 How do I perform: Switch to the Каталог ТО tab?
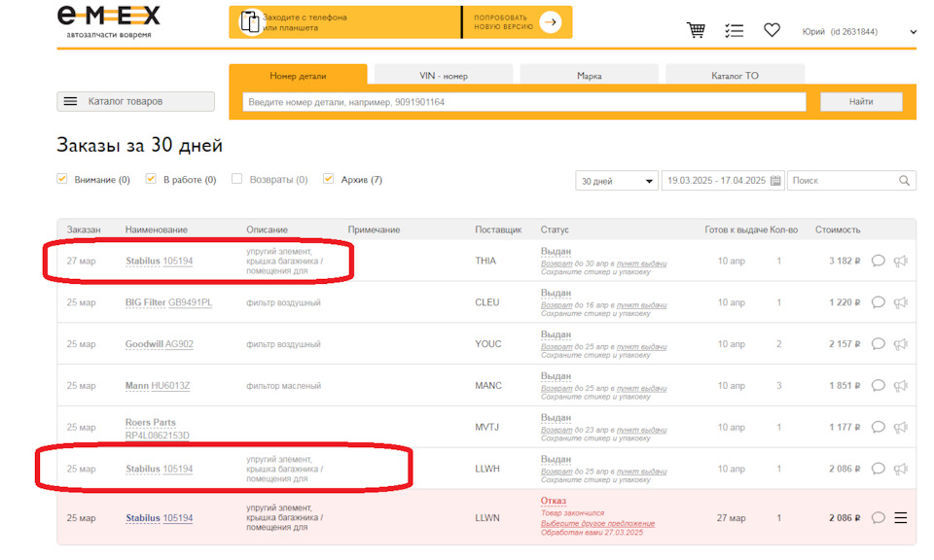[x=736, y=75]
